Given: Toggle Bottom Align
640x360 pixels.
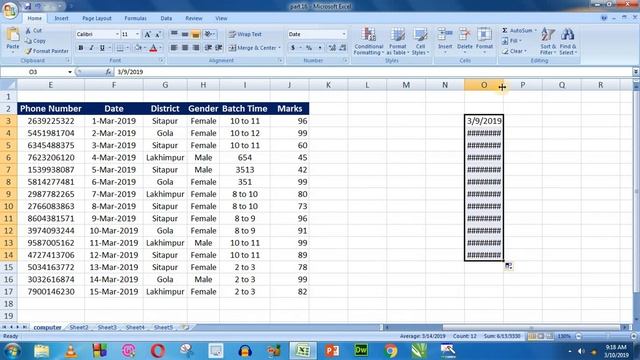Looking at the screenshot, I should (x=196, y=34).
